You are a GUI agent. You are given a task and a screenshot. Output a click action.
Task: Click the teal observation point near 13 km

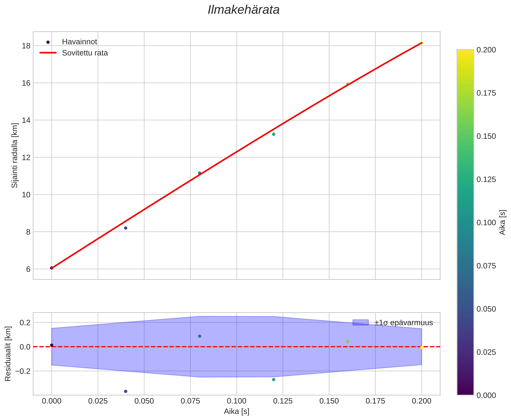274,134
